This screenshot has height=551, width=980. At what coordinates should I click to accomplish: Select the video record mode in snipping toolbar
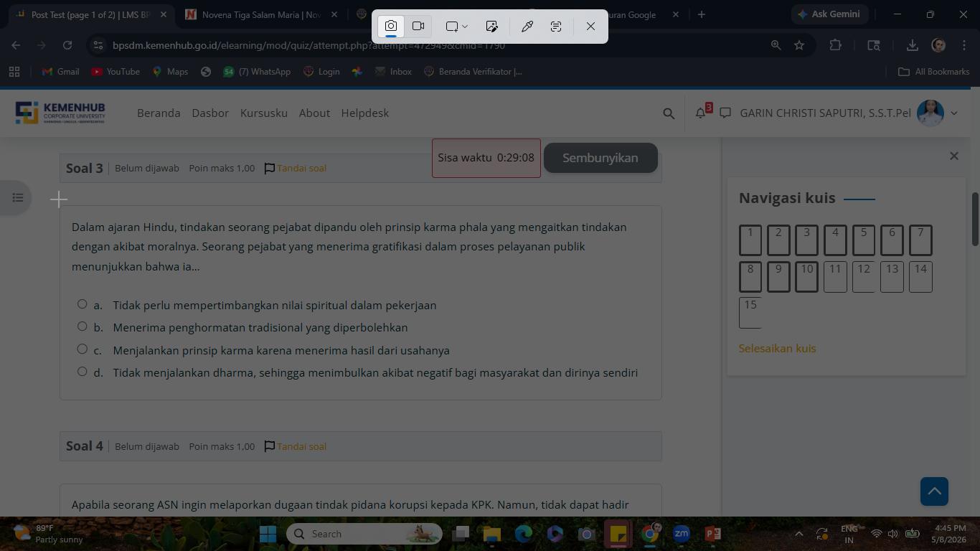418,26
